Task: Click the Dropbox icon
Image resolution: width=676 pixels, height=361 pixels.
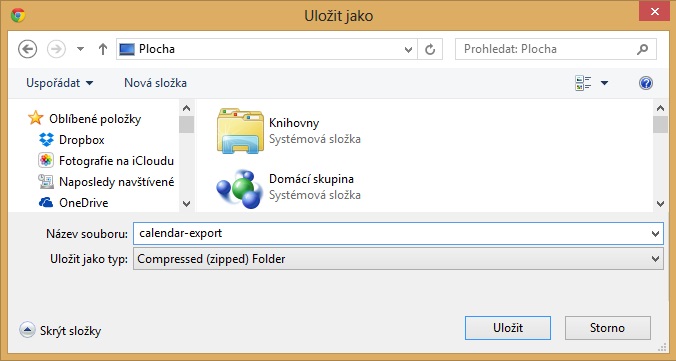Action: [x=46, y=139]
